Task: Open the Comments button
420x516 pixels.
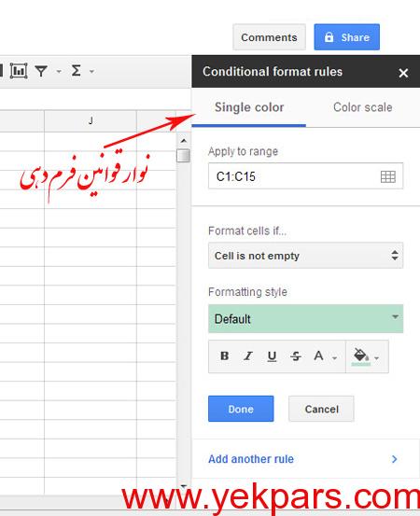Action: tap(269, 37)
